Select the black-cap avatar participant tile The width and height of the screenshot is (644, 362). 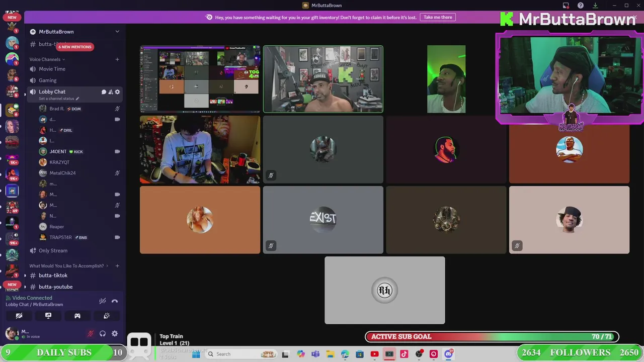pos(569,220)
